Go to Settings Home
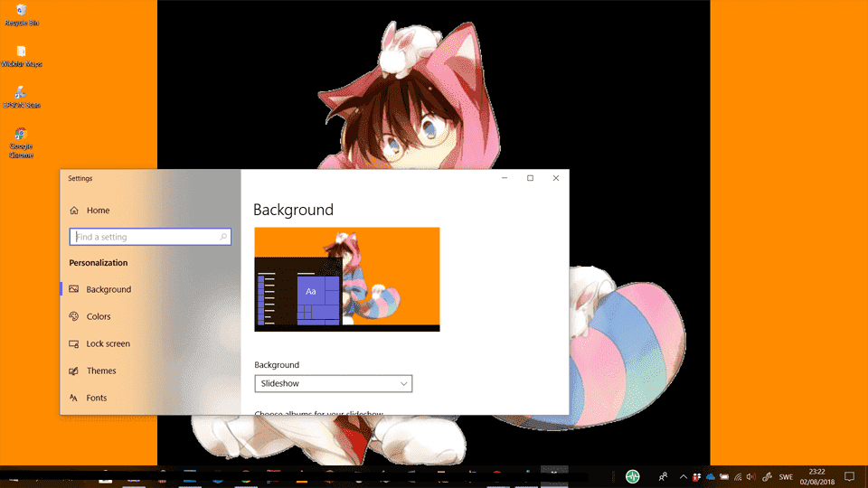 click(90, 211)
